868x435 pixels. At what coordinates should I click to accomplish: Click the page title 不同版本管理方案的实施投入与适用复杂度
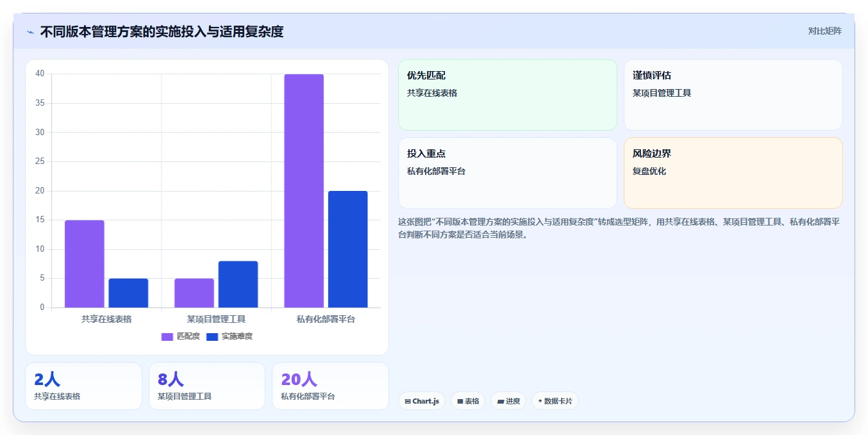[162, 31]
